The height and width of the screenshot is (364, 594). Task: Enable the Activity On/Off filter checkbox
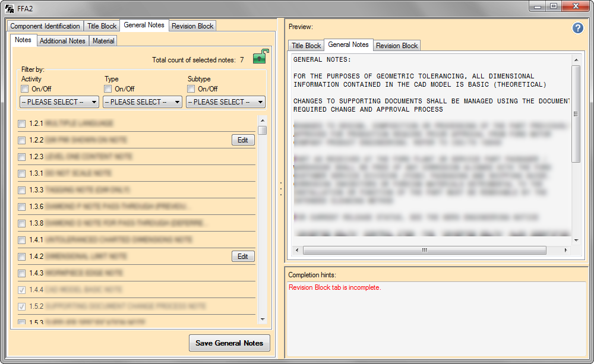(x=25, y=89)
